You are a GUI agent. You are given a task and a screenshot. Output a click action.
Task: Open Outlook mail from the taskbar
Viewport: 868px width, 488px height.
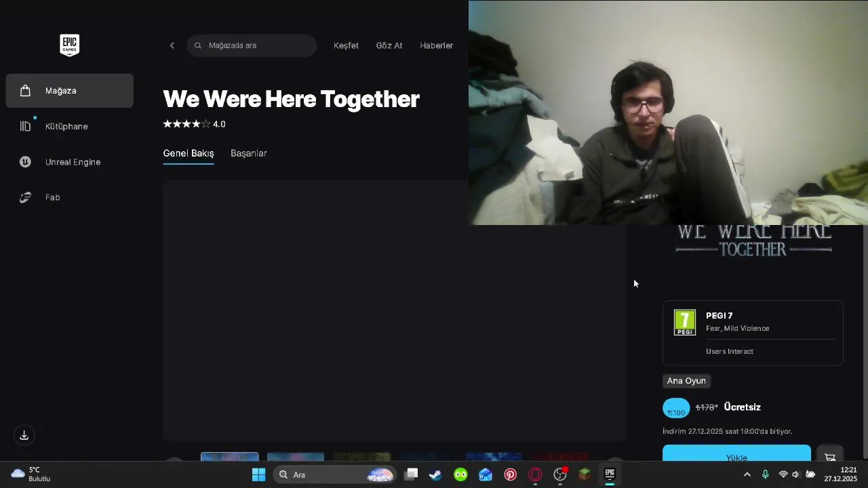click(486, 474)
